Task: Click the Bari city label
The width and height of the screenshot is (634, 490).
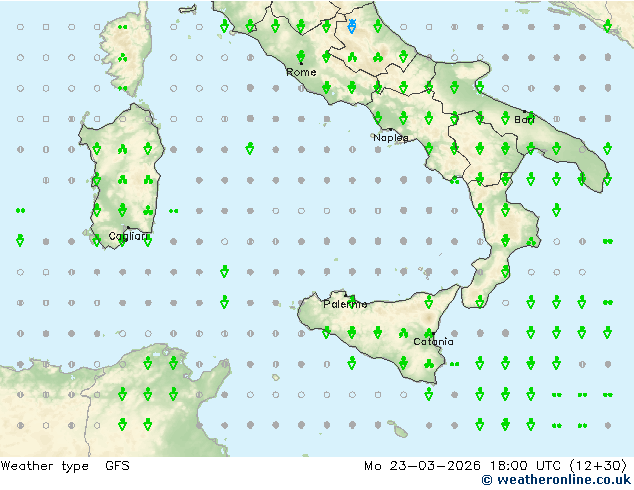Action: [524, 120]
